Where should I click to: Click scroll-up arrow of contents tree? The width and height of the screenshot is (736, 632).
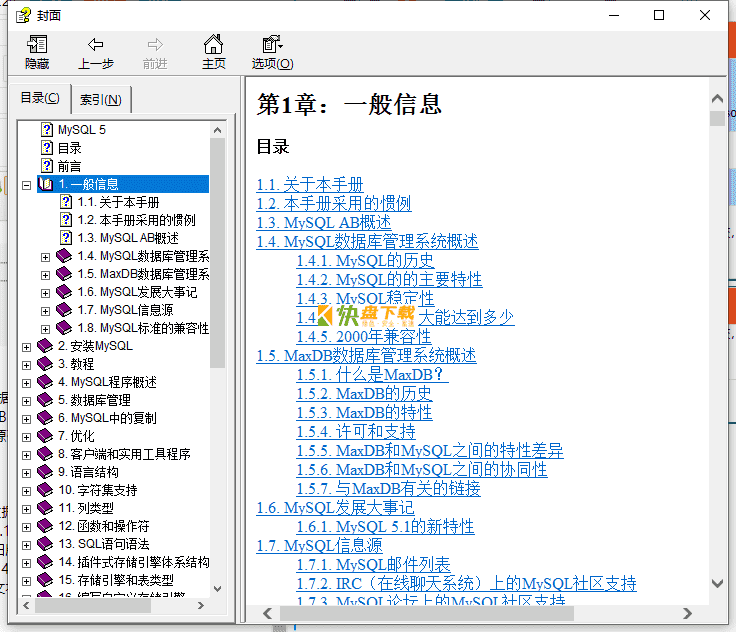pos(217,130)
